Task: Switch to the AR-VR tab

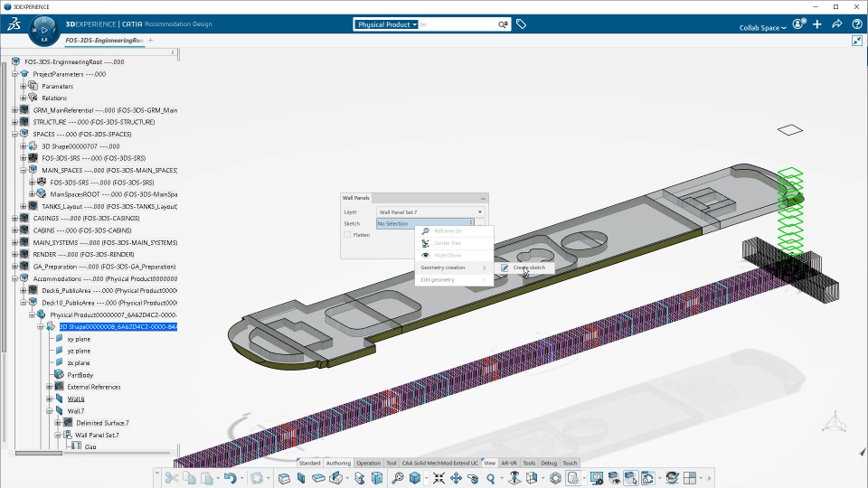Action: [509, 463]
